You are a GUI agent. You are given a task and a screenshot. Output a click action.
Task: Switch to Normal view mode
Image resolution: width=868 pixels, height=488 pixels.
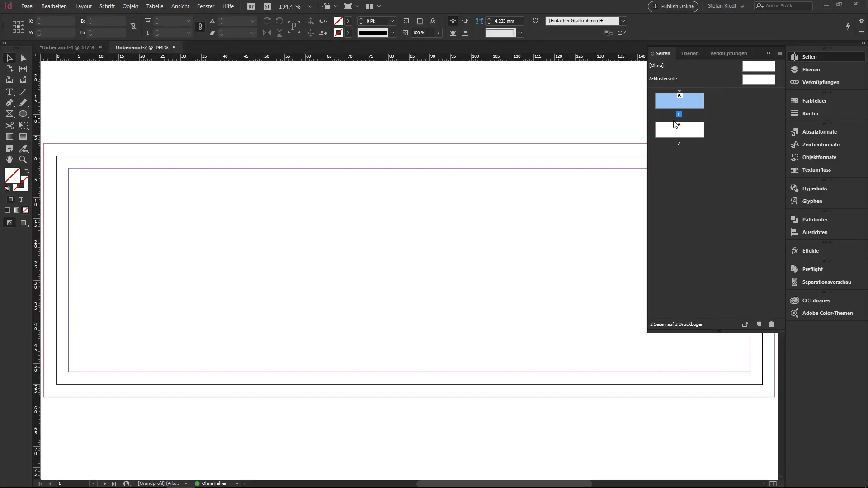click(9, 223)
